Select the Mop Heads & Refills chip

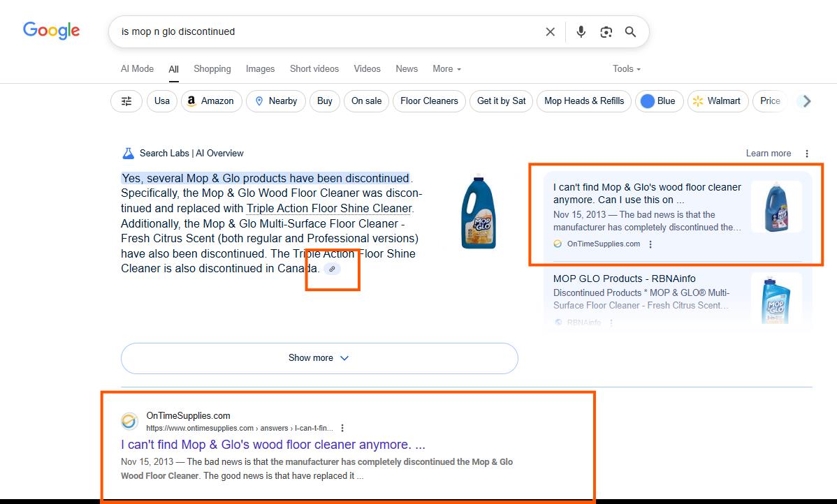click(584, 101)
